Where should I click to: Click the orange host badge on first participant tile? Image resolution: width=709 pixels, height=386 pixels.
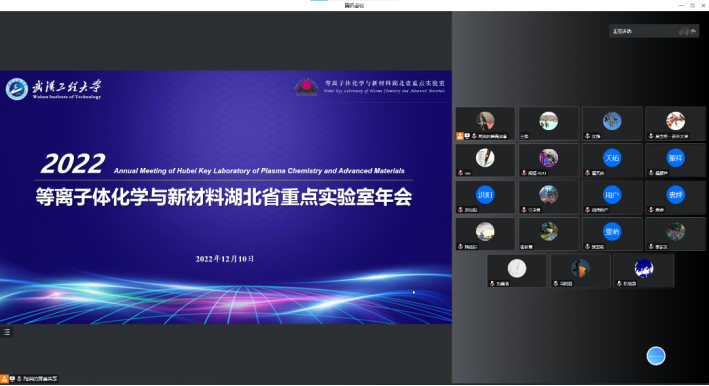point(460,136)
